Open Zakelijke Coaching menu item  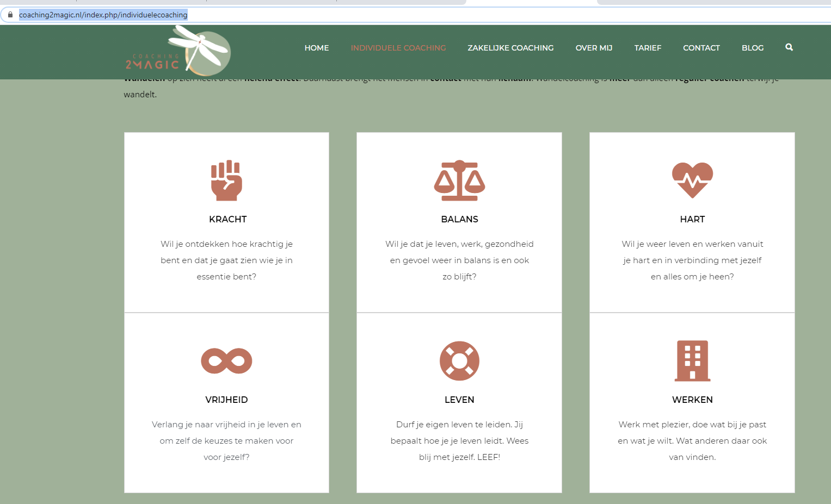[x=510, y=48]
